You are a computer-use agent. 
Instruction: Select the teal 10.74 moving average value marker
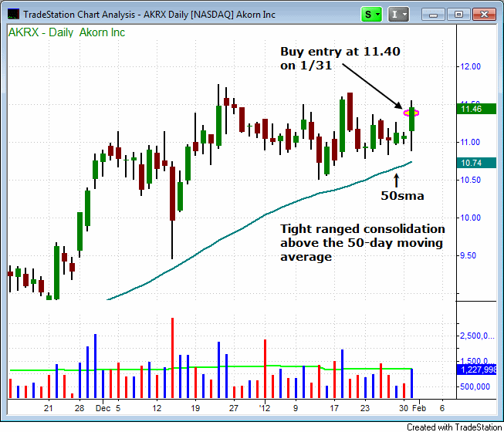476,163
